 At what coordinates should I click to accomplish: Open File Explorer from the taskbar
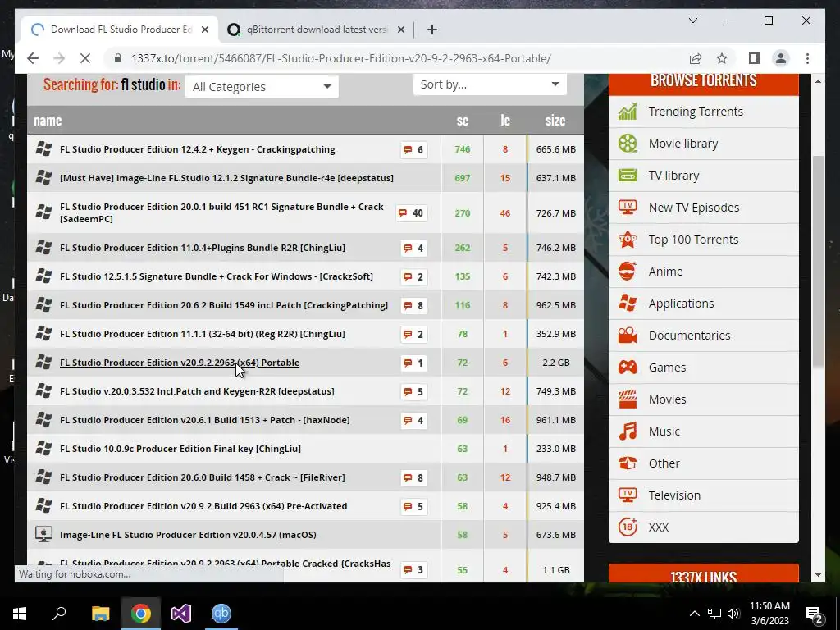101,614
